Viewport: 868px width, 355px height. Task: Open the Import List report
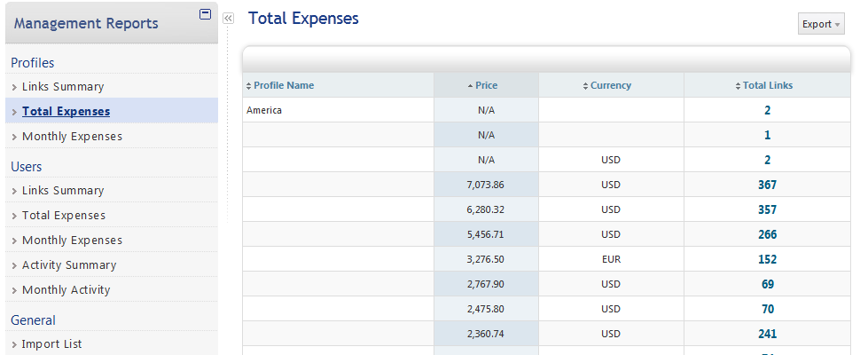click(52, 344)
